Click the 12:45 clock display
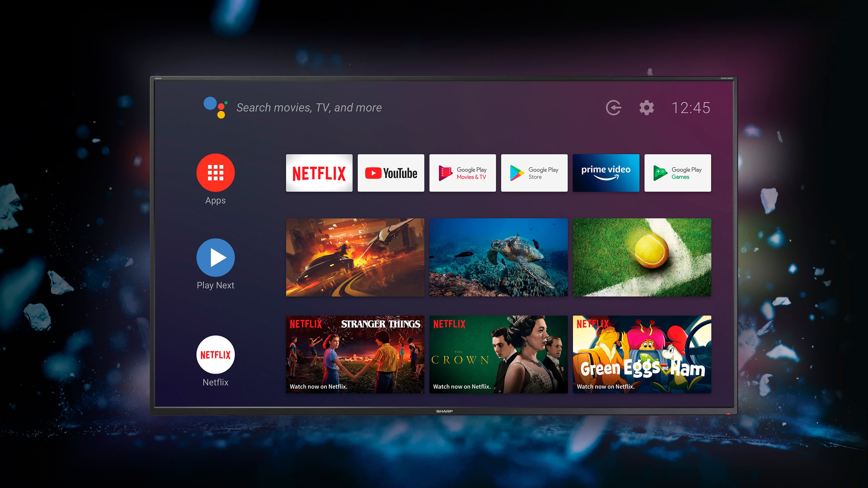Image resolution: width=868 pixels, height=488 pixels. pos(691,108)
